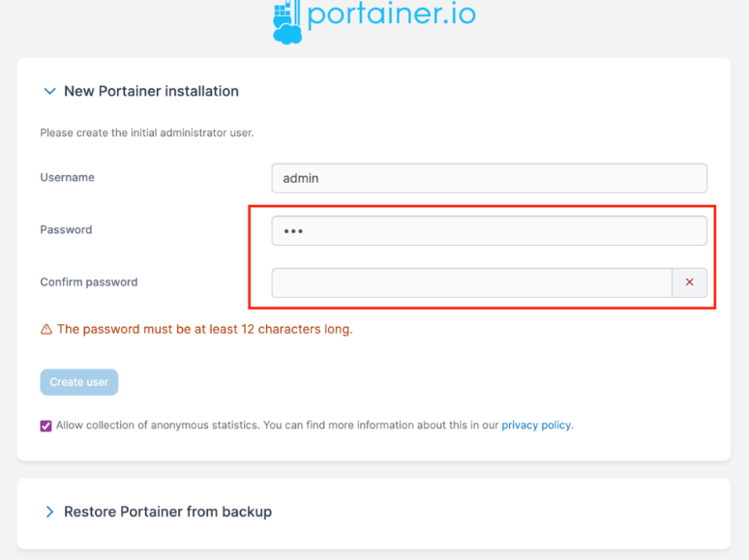Click the Password label text
Image resolution: width=749 pixels, height=560 pixels.
(66, 230)
